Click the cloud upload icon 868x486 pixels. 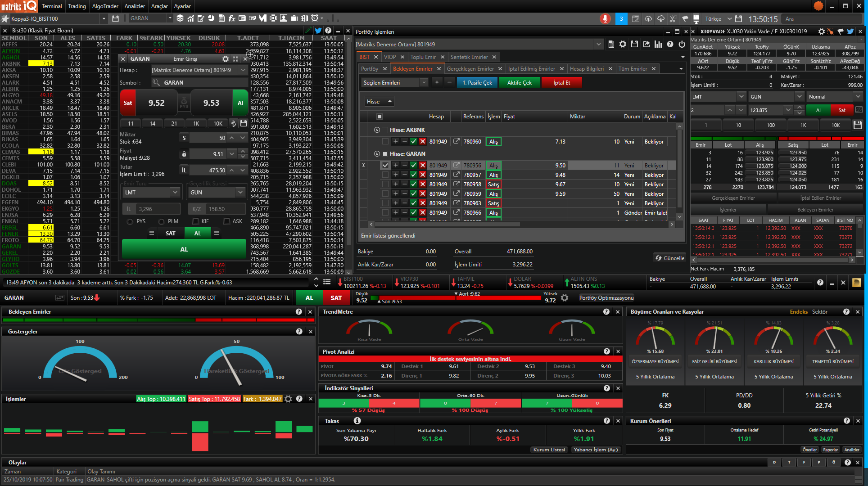pos(648,18)
